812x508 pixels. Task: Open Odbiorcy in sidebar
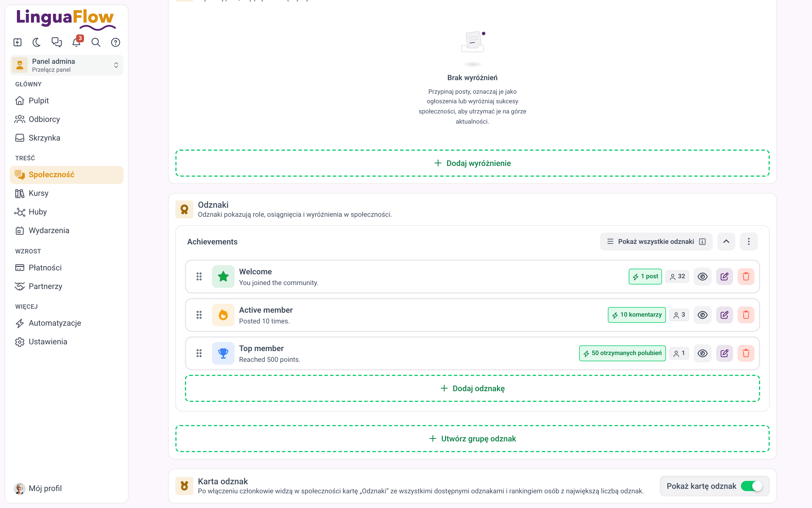coord(67,119)
